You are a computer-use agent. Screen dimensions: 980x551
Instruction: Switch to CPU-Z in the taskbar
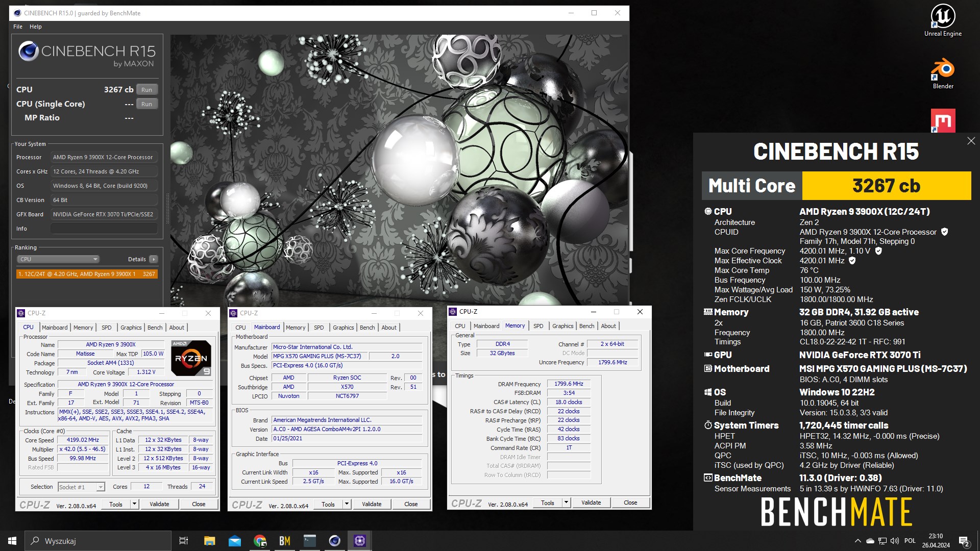360,541
